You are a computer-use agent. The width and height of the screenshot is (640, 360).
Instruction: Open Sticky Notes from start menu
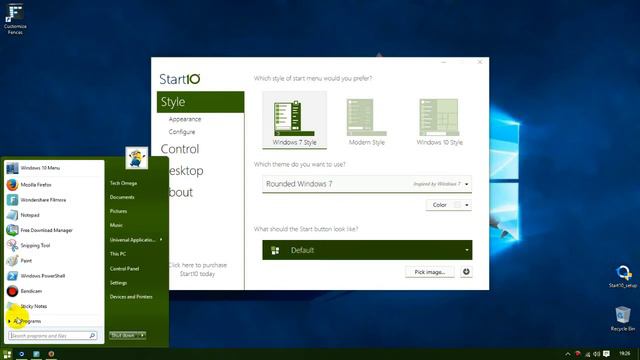tap(54, 306)
